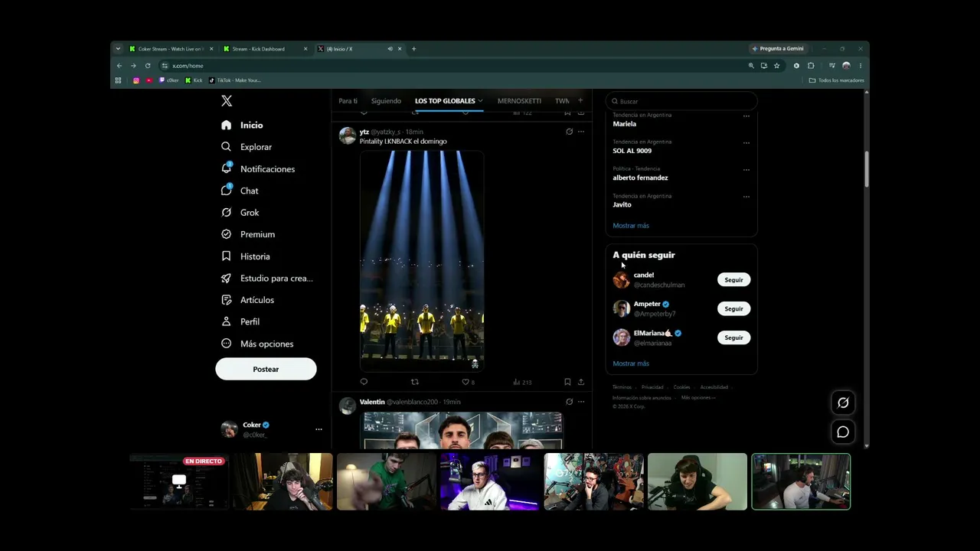Open the Premium page
Screen dimensions: 980x551
(248, 234)
